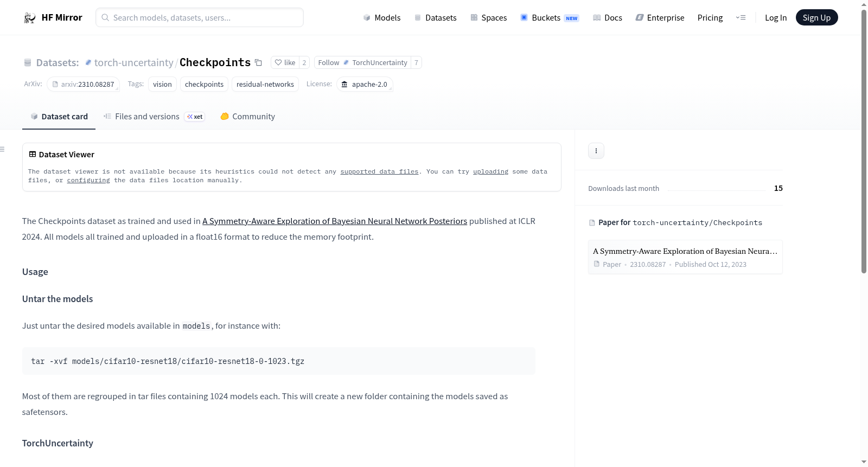Copy dataset name with the copy icon
This screenshot has height=467, width=868.
[259, 63]
